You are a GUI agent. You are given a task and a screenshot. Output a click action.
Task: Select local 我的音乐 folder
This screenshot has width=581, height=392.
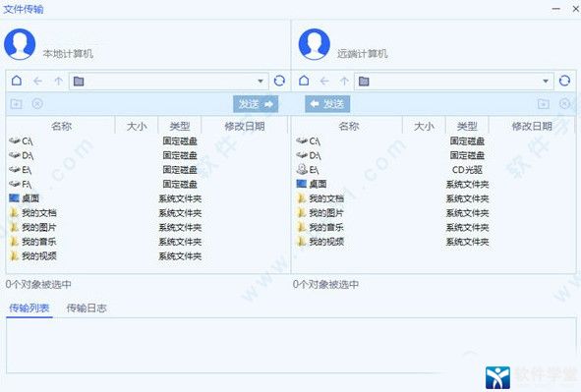click(32, 242)
